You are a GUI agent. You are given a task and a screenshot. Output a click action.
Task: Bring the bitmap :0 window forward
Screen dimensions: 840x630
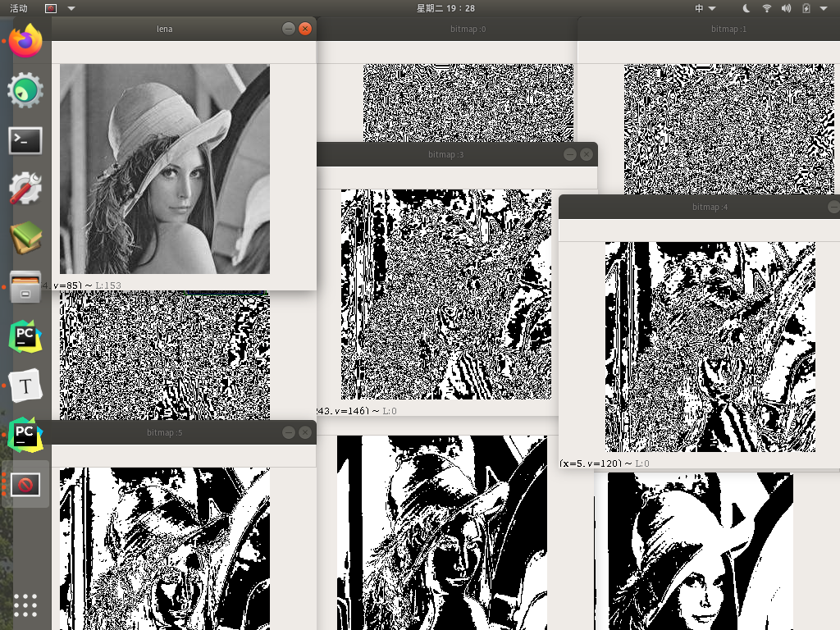pos(468,29)
